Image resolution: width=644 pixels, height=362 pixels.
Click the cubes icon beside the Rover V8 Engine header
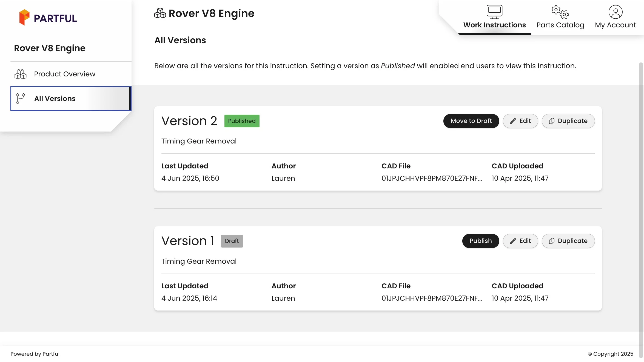pos(160,13)
